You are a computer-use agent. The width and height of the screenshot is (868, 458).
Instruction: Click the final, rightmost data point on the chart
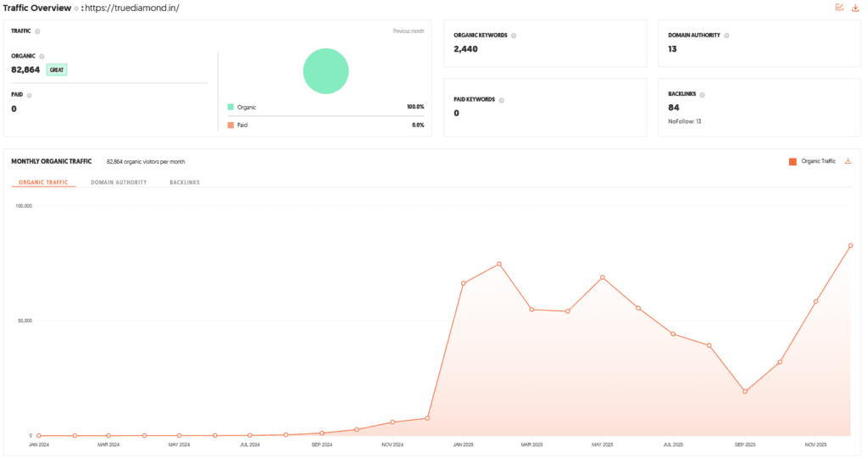click(851, 245)
